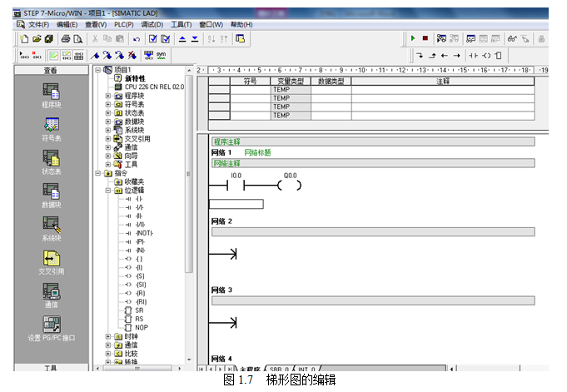This screenshot has width=567, height=392.
Task: Click the 工具 button below the navigation bar
Action: (51, 367)
